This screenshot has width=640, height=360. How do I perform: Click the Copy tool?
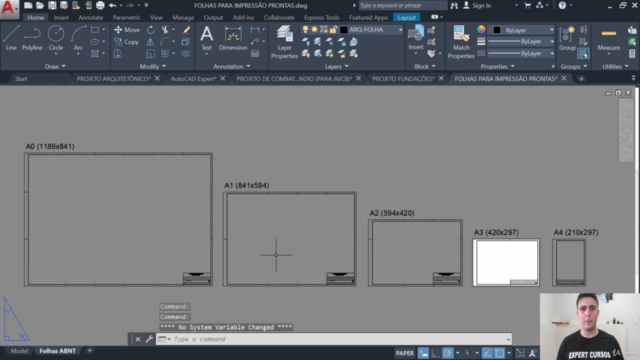(127, 42)
